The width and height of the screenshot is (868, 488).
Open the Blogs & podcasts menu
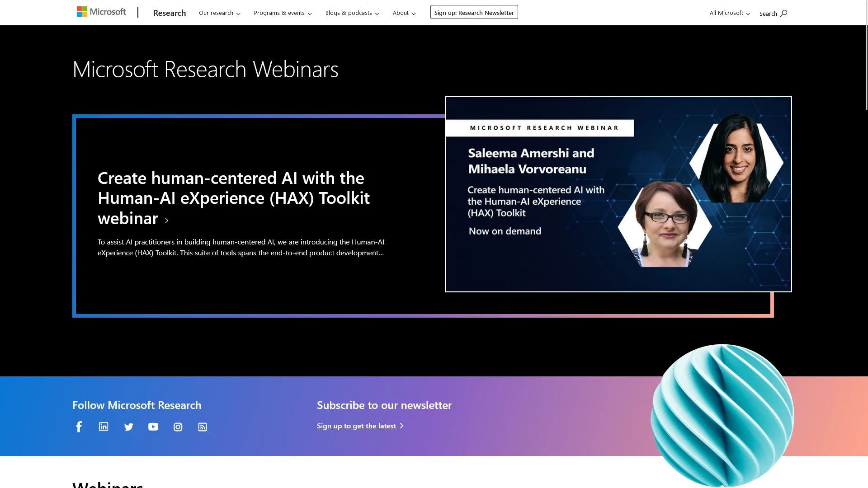[x=351, y=13]
